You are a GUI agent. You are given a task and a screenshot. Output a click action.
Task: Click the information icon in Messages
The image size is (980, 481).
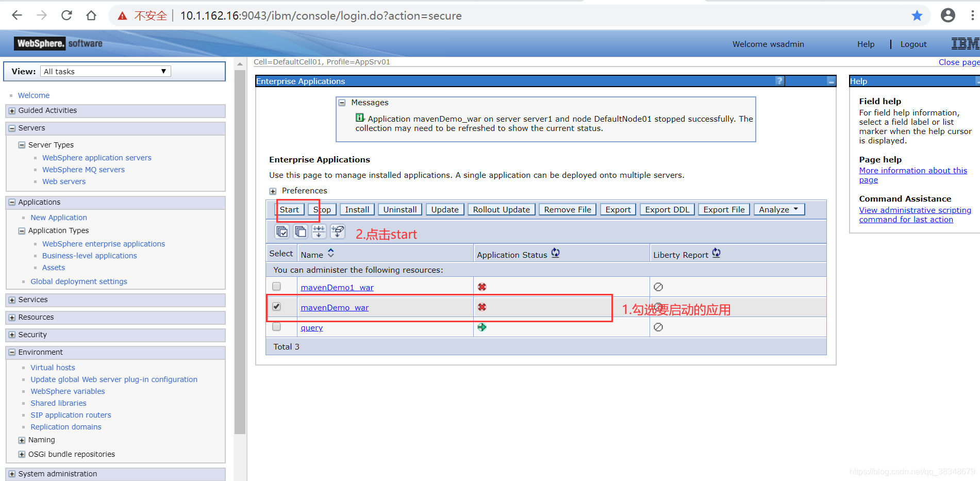360,118
